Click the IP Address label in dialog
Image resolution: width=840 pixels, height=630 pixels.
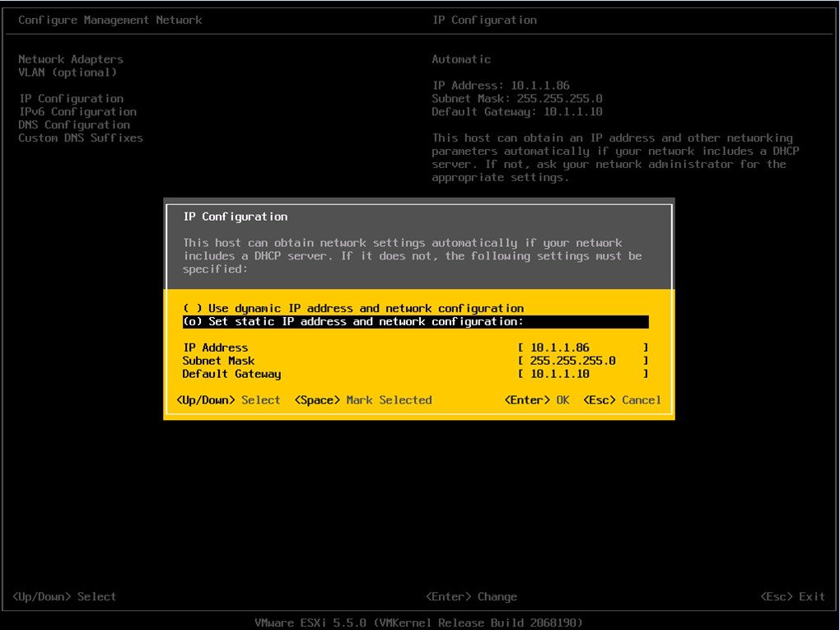click(x=216, y=348)
